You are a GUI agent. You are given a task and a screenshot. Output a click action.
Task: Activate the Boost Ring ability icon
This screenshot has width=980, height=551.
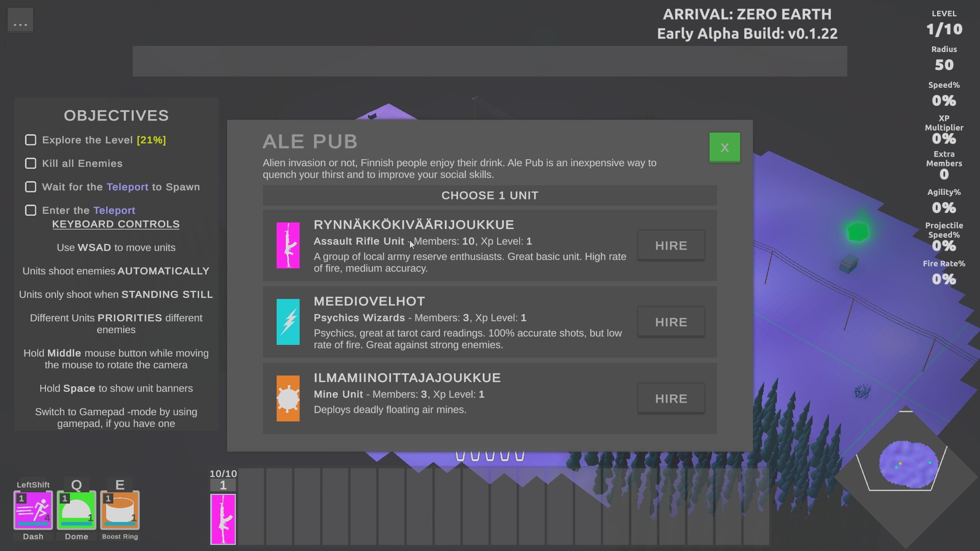(120, 510)
